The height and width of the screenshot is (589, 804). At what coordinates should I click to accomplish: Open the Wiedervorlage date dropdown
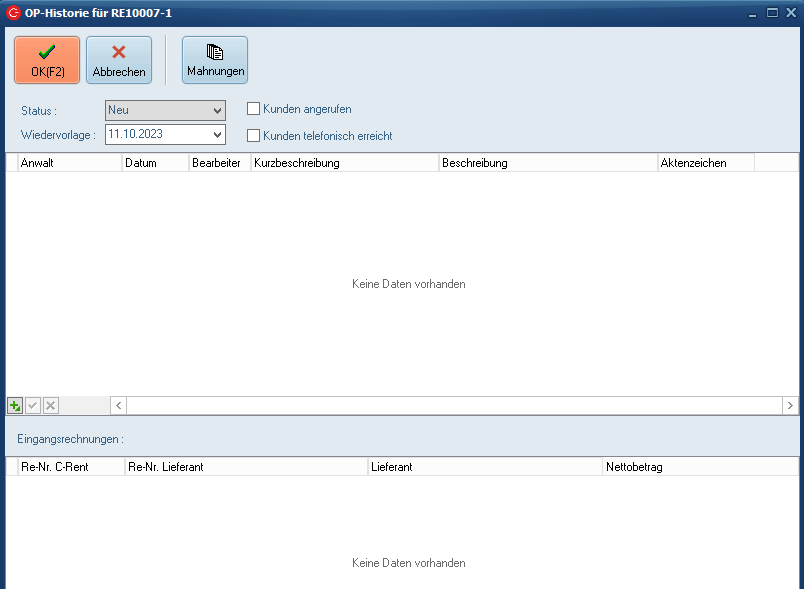[x=217, y=134]
